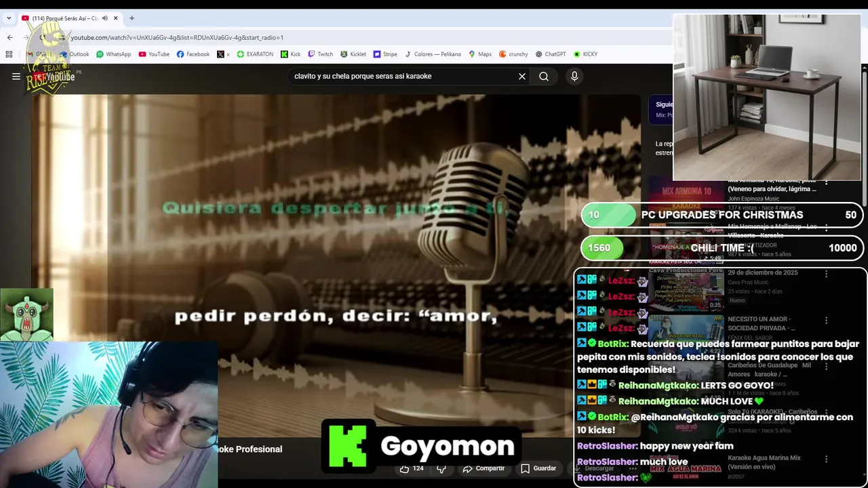Viewport: 868px width, 488px height.
Task: Like the video showing 124 likes
Action: coord(412,468)
